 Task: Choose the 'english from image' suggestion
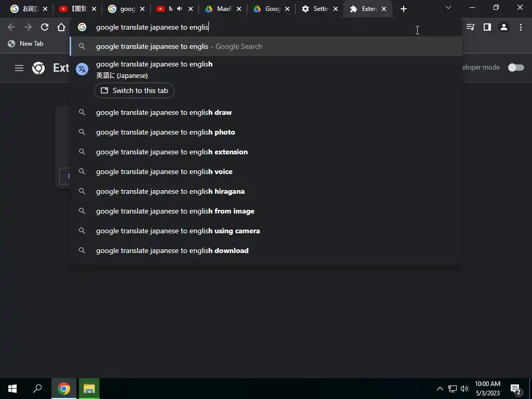point(266,211)
